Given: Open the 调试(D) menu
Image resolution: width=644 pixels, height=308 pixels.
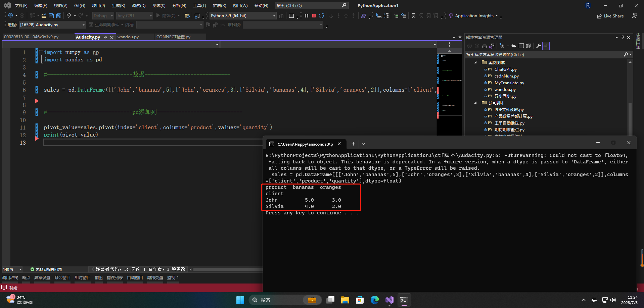Looking at the screenshot, I should [139, 6].
